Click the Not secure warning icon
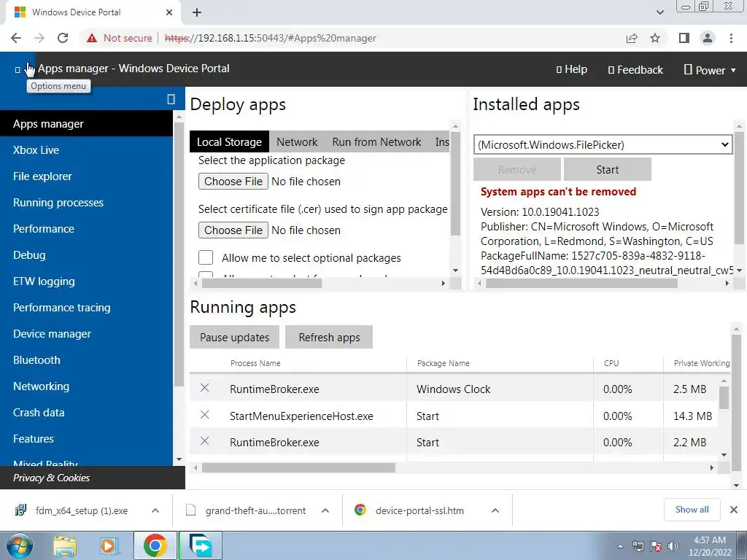The image size is (747, 560). 92,38
